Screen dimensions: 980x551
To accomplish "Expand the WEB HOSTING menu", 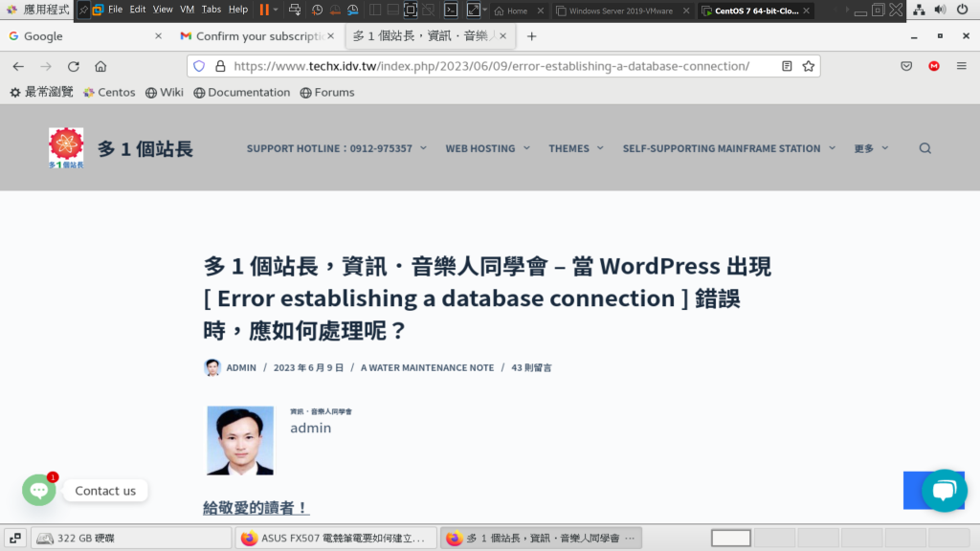I will 487,148.
